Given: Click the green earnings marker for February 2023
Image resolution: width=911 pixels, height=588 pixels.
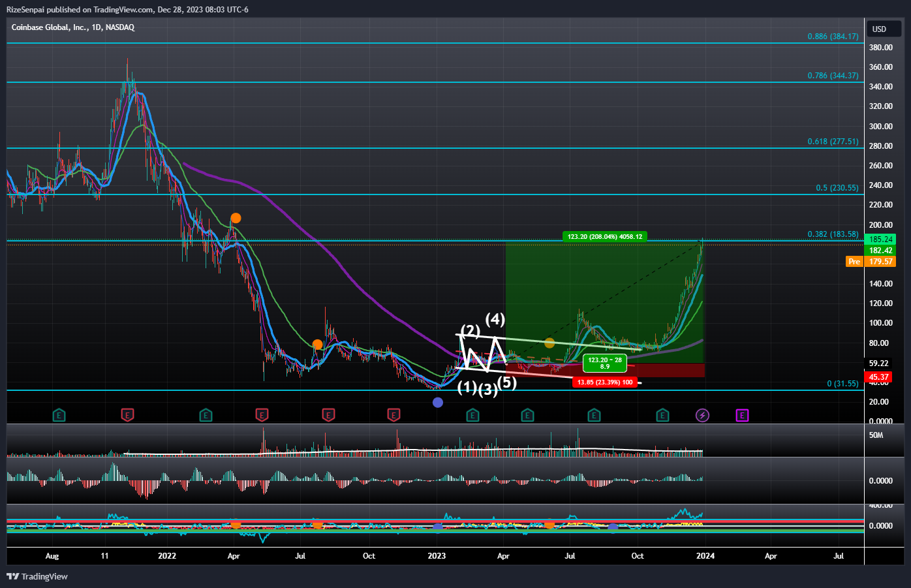Looking at the screenshot, I should pos(472,414).
